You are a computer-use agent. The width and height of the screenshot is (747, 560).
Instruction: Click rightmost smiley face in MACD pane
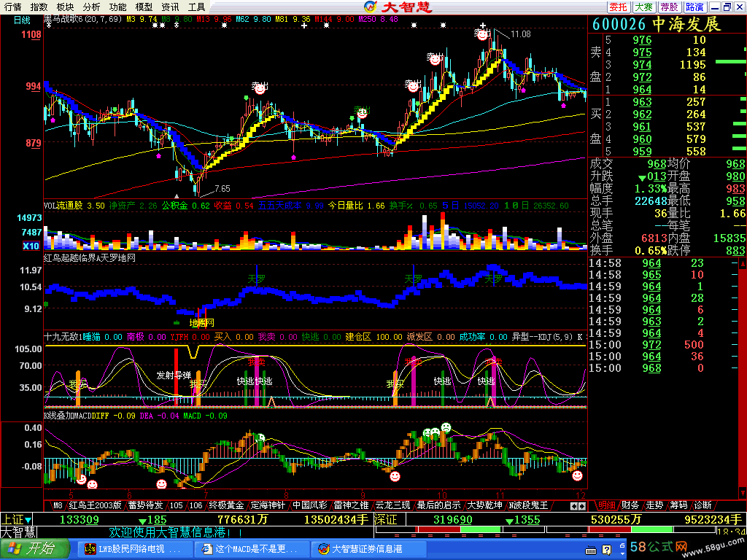click(578, 475)
